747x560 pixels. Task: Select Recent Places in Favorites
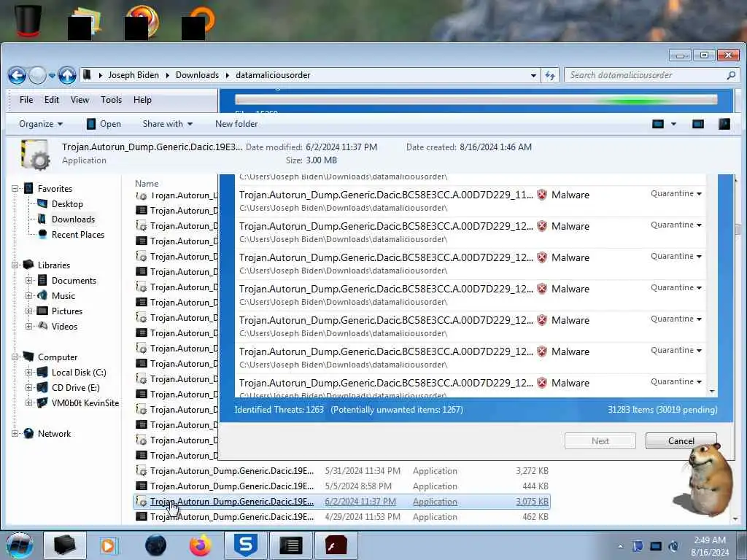[x=77, y=234]
